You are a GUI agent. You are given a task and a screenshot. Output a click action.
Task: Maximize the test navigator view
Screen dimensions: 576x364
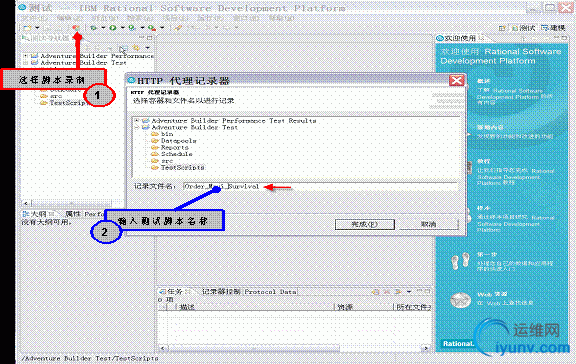click(150, 37)
